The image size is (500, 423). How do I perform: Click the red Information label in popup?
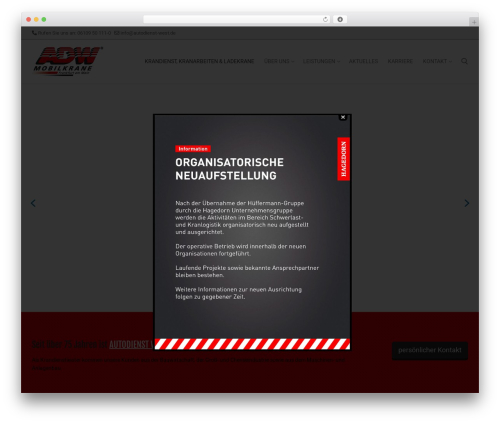[x=193, y=149]
